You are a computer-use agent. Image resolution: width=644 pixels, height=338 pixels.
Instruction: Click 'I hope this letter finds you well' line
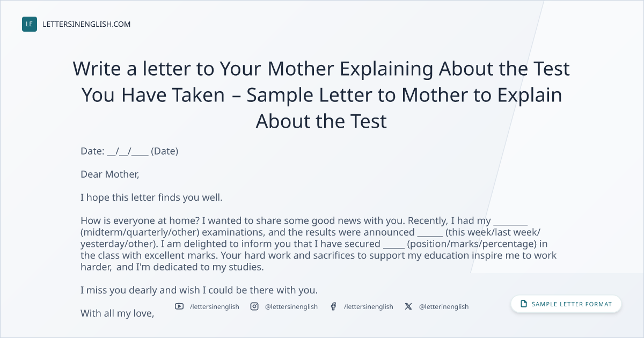click(x=151, y=197)
